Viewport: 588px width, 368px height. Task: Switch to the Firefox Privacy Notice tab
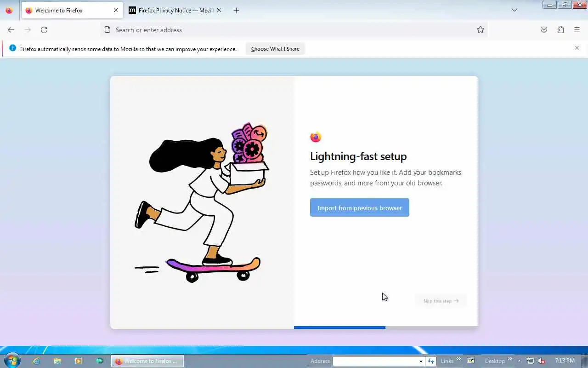[175, 10]
